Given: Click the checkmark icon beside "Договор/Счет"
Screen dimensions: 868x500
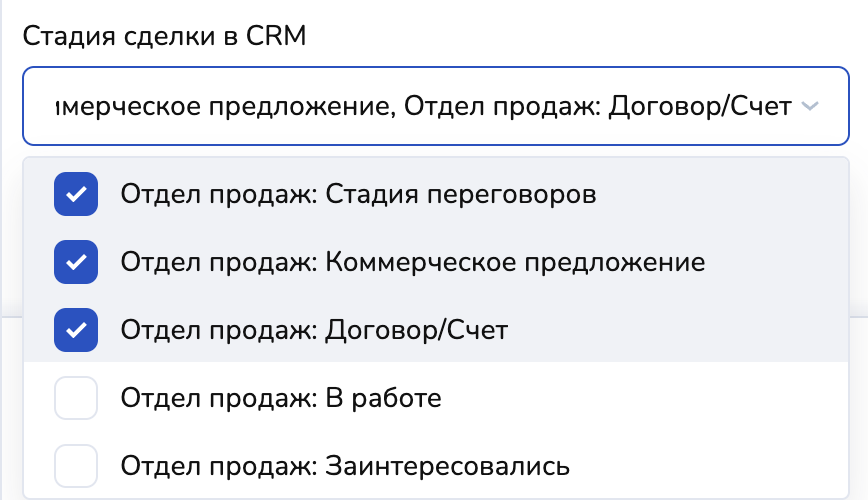Looking at the screenshot, I should [x=75, y=330].
